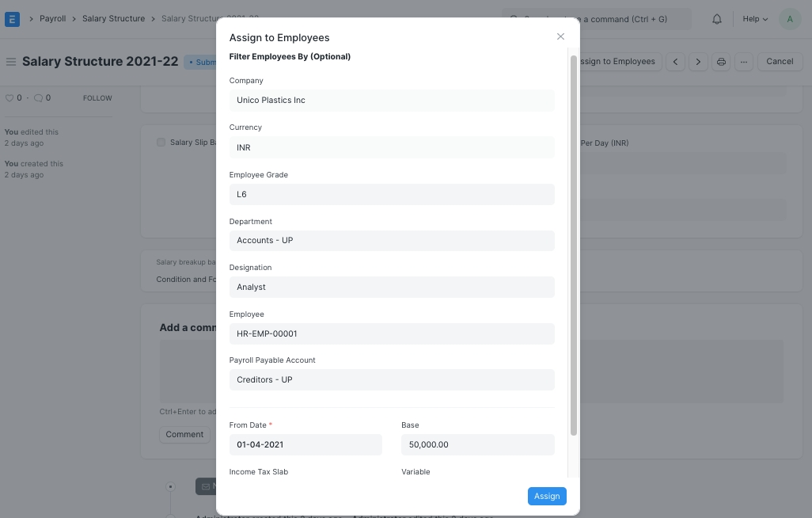This screenshot has width=812, height=518.
Task: Click the print icon button
Action: (721, 62)
